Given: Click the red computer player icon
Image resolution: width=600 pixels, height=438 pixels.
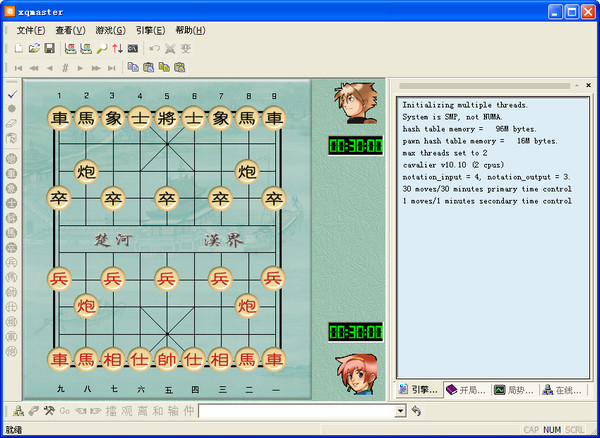Looking at the screenshot, I should coord(70,48).
